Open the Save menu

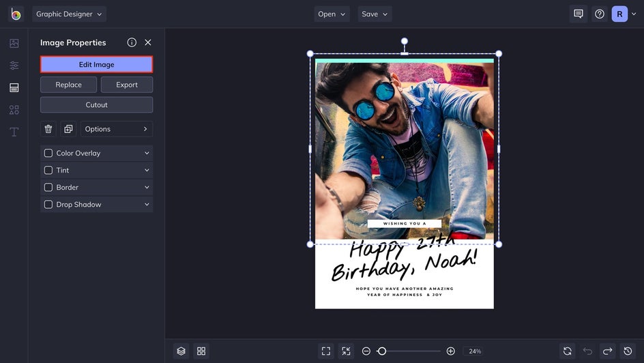tap(375, 14)
